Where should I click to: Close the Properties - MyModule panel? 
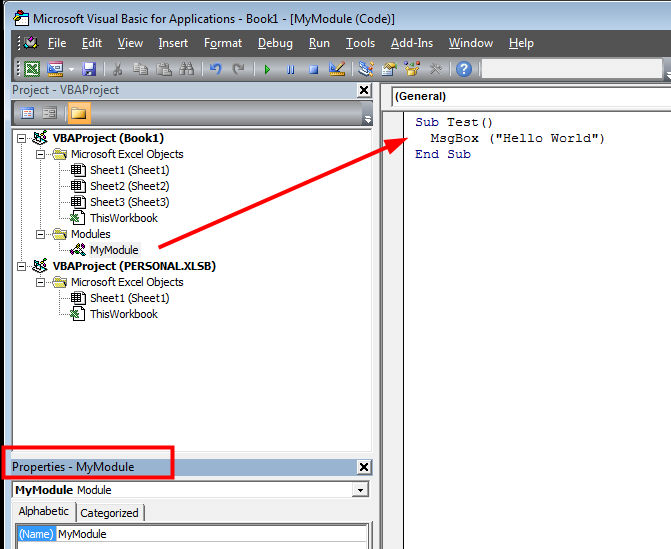click(364, 467)
